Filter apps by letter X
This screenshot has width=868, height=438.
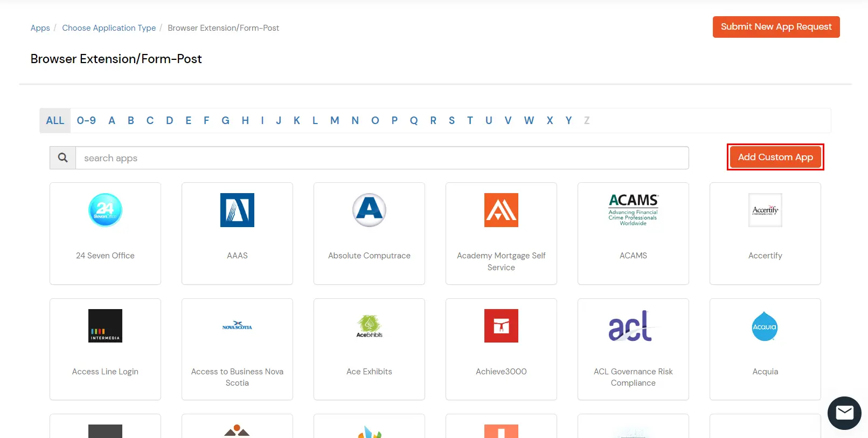coord(550,120)
